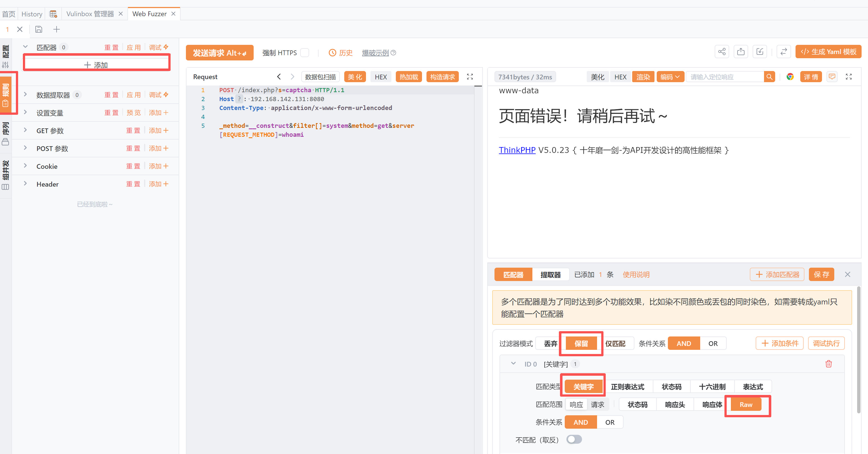The height and width of the screenshot is (454, 868).
Task: Click the save disk icon near tab
Action: pos(39,29)
